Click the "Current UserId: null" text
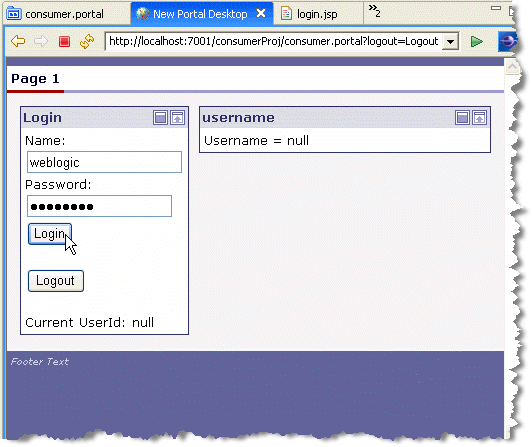The image size is (532, 447). (x=89, y=322)
